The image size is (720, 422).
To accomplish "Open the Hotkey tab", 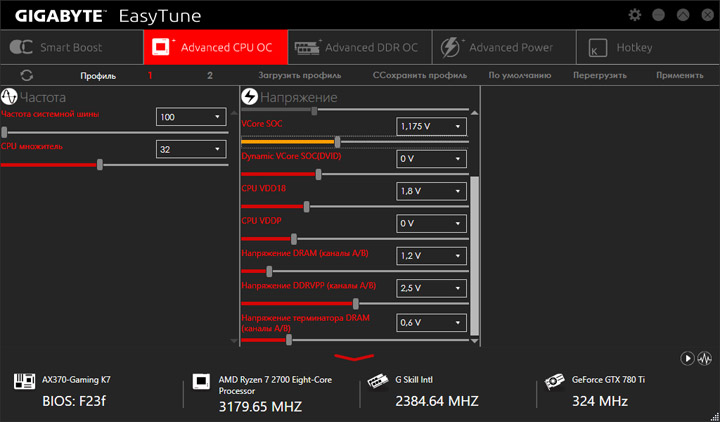I will point(648,47).
